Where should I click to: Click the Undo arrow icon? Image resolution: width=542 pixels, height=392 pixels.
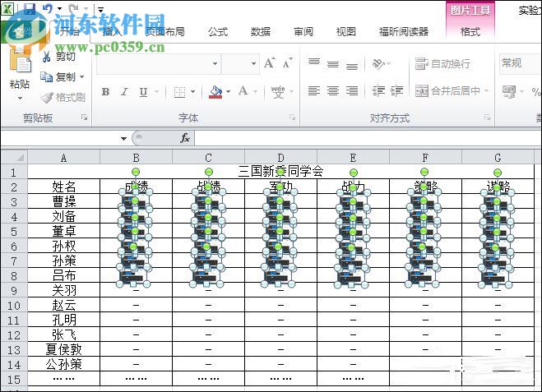coord(48,8)
